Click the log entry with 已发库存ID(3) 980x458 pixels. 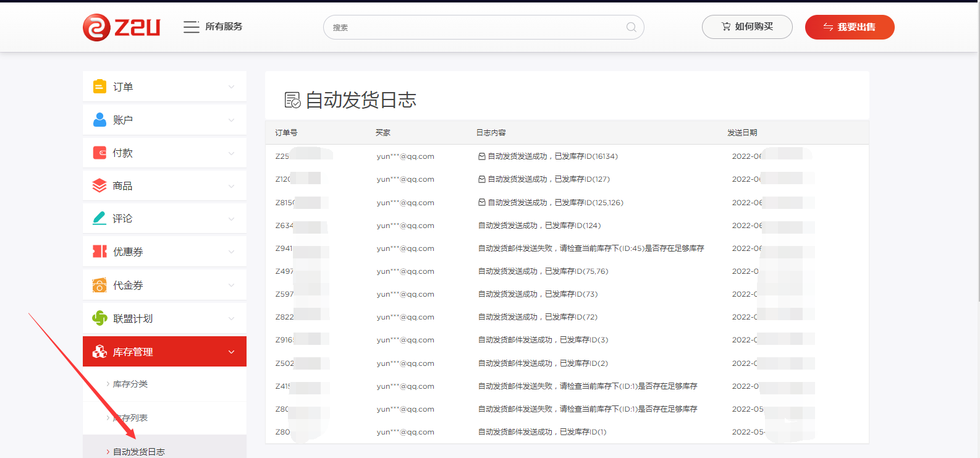click(543, 340)
